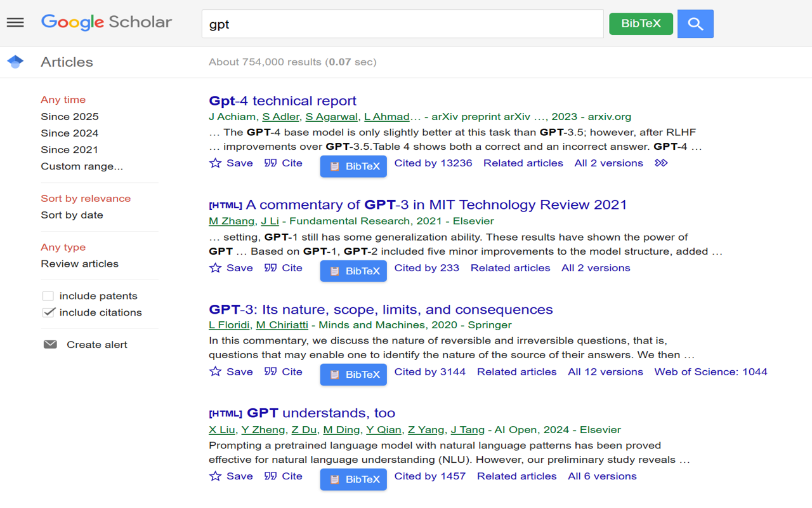
Task: Click the quote Cite icon for Gpt-4 technical report
Action: pos(271,163)
